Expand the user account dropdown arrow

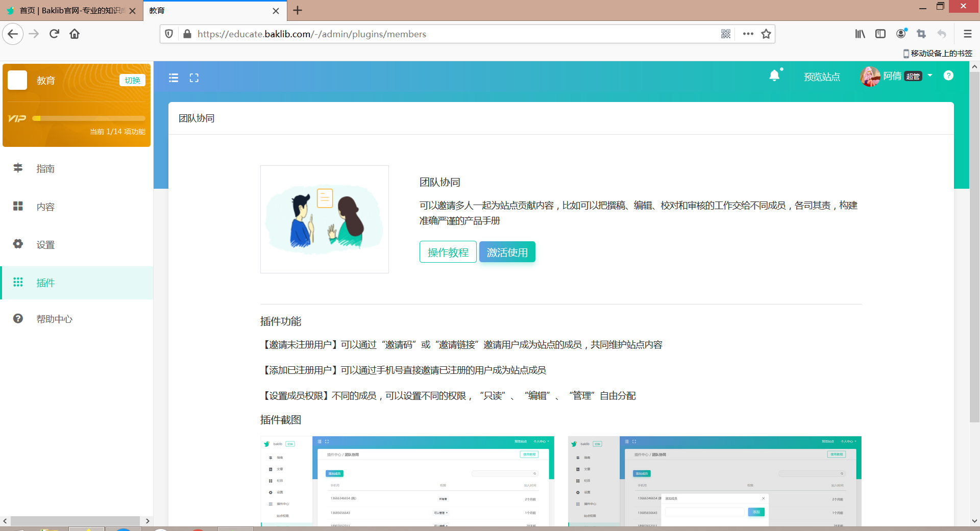[x=930, y=75]
